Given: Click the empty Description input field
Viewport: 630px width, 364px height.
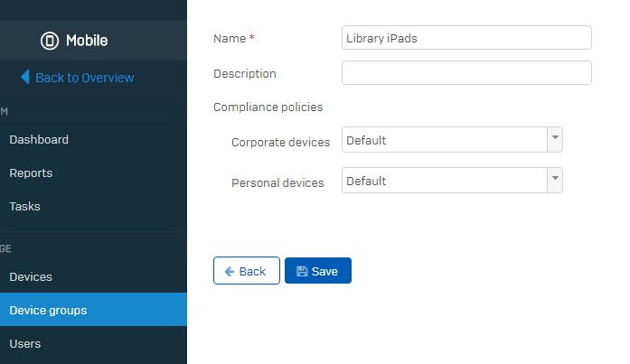Looking at the screenshot, I should (466, 73).
